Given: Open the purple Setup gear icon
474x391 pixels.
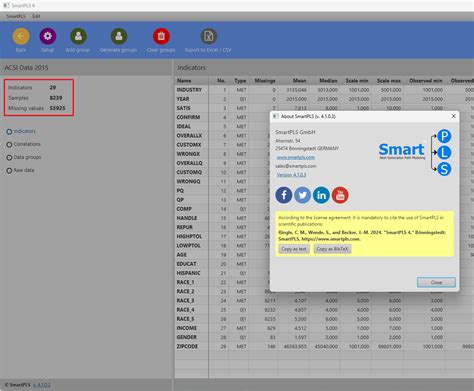Looking at the screenshot, I should (48, 36).
